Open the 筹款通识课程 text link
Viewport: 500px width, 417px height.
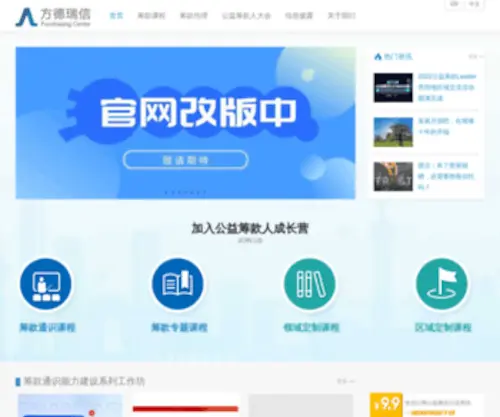coord(47,327)
